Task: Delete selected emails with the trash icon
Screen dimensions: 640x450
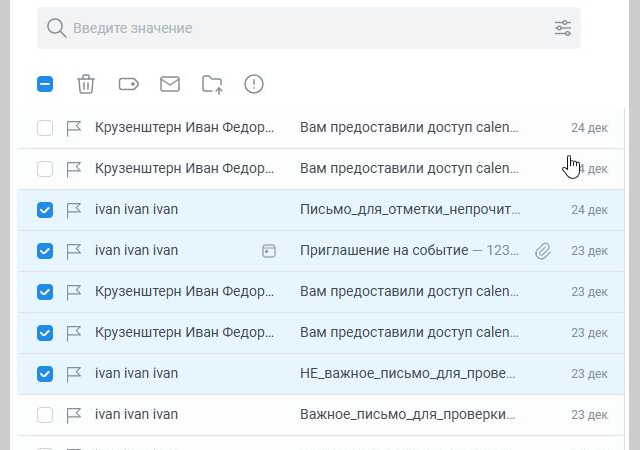Action: tap(86, 84)
